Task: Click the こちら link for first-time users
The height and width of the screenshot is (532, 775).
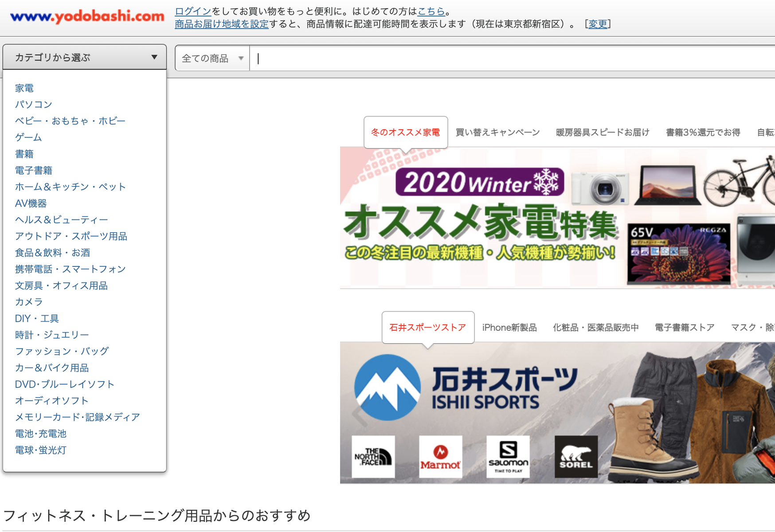Action: pos(431,11)
